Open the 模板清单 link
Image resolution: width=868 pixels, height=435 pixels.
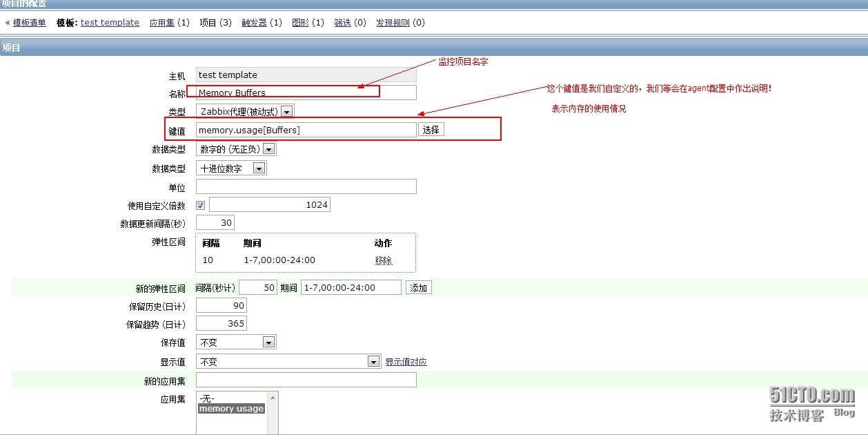click(x=30, y=23)
